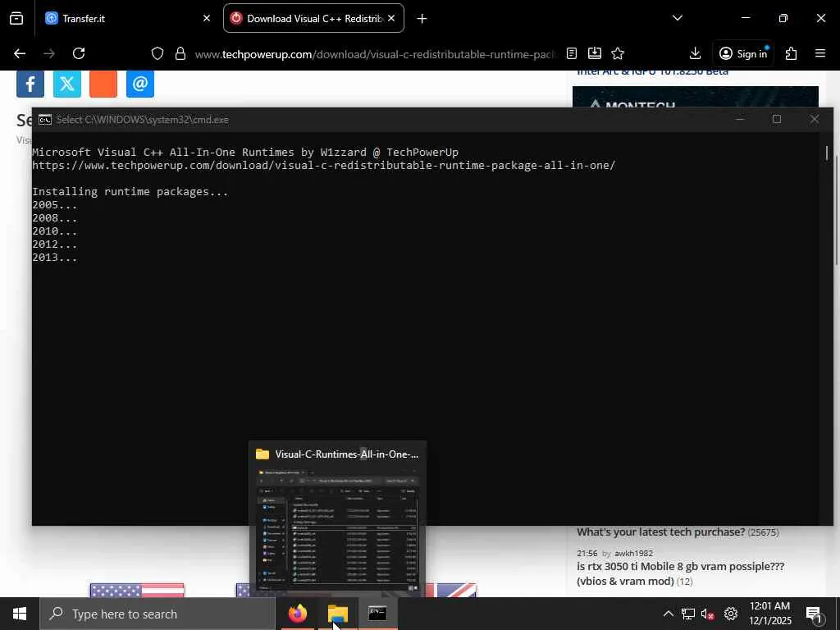Click the American flag download mirror
The width and height of the screenshot is (840, 630).
[137, 591]
